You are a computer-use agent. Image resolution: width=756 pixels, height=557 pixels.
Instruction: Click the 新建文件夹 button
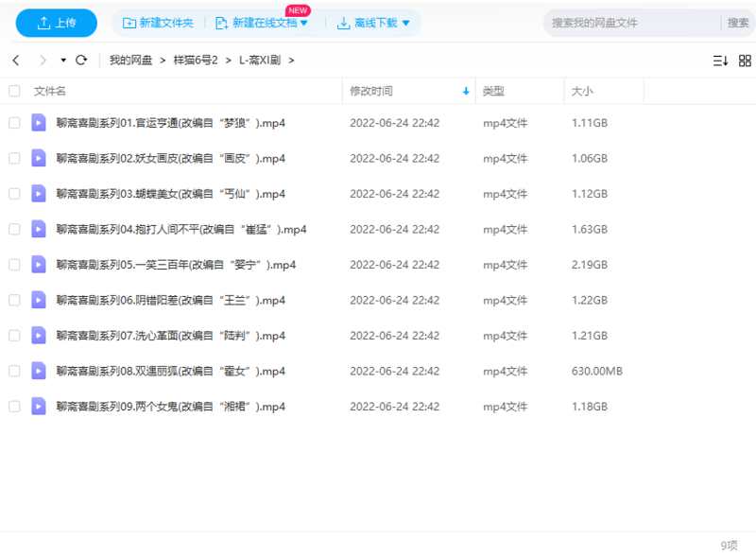[158, 23]
